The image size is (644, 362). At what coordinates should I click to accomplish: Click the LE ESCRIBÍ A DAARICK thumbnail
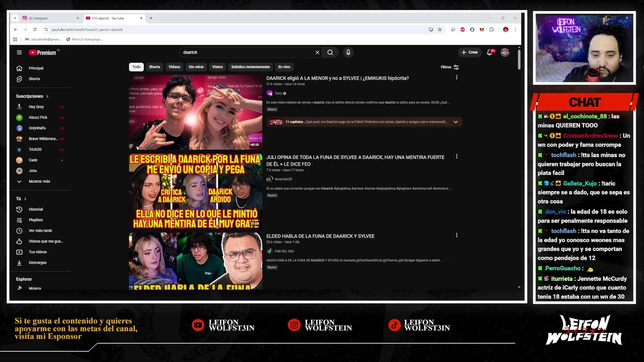coord(196,191)
